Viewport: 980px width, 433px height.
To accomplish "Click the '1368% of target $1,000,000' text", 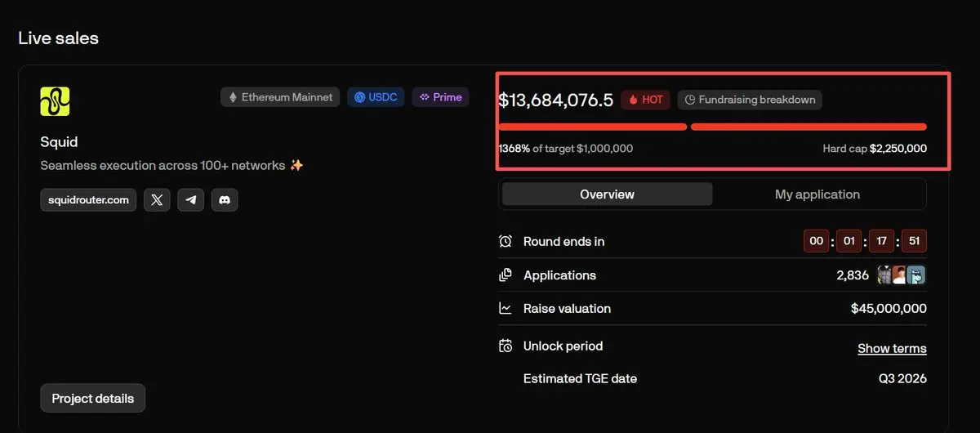I will point(565,149).
